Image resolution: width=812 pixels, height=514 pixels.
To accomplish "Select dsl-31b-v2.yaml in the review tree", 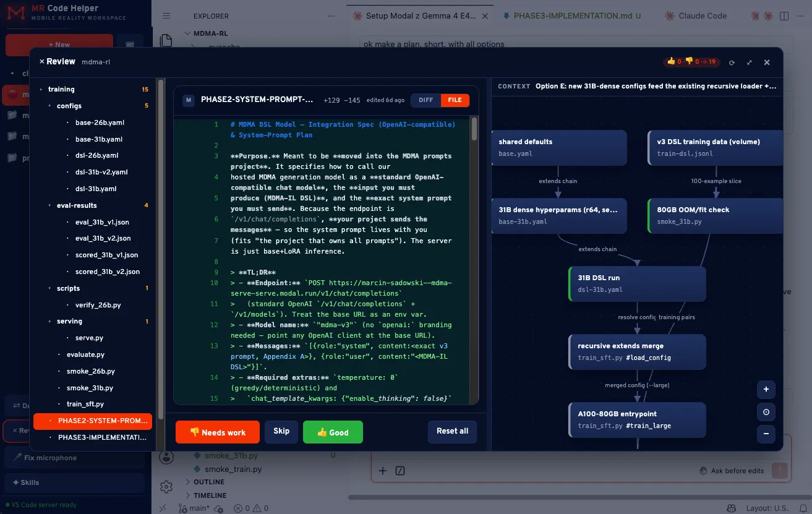I will coord(101,172).
